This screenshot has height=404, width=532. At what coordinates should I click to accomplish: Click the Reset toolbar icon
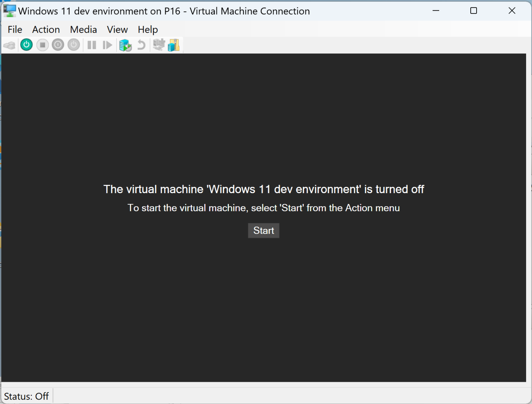107,45
